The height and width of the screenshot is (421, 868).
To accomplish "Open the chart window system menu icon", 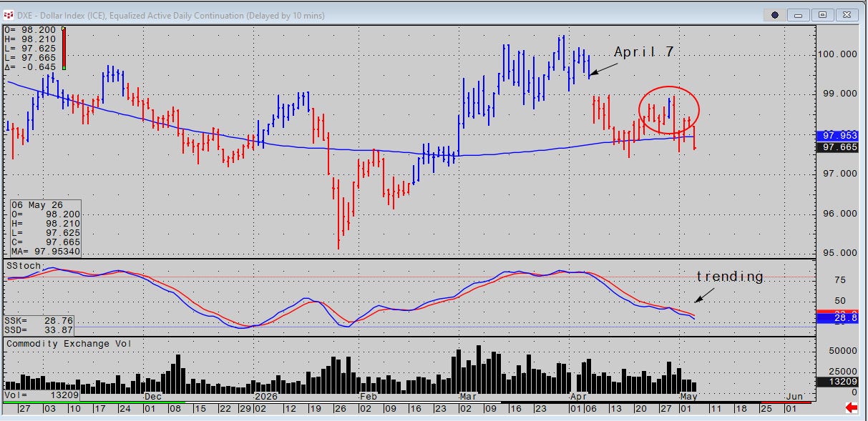I will [x=9, y=14].
